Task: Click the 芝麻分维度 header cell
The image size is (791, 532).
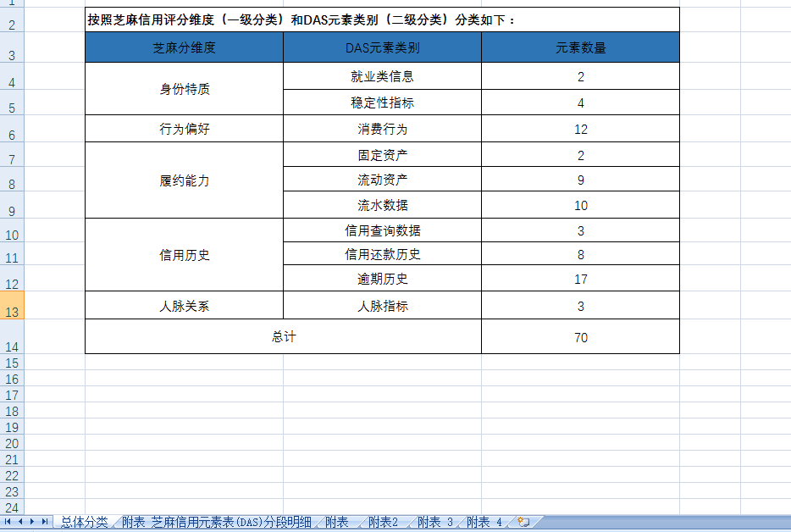Action: (184, 47)
